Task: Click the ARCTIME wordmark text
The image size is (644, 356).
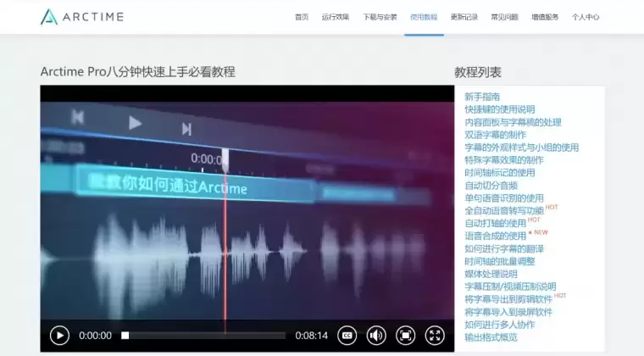Action: [93, 17]
